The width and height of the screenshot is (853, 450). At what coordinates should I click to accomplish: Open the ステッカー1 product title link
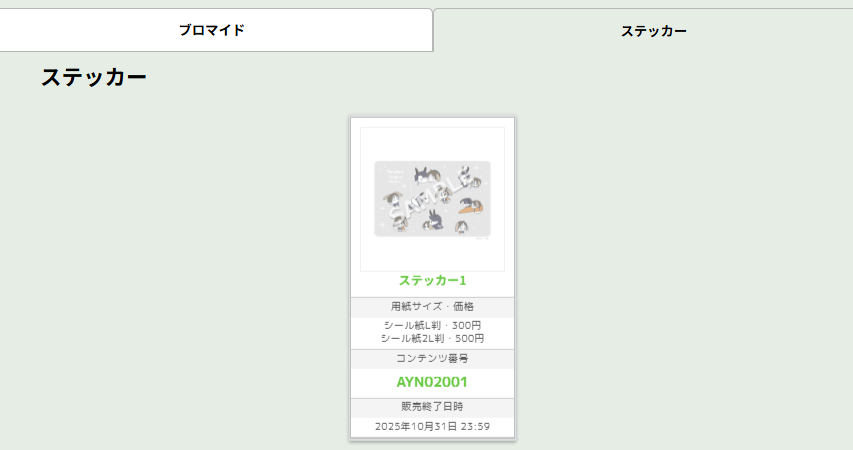432,281
